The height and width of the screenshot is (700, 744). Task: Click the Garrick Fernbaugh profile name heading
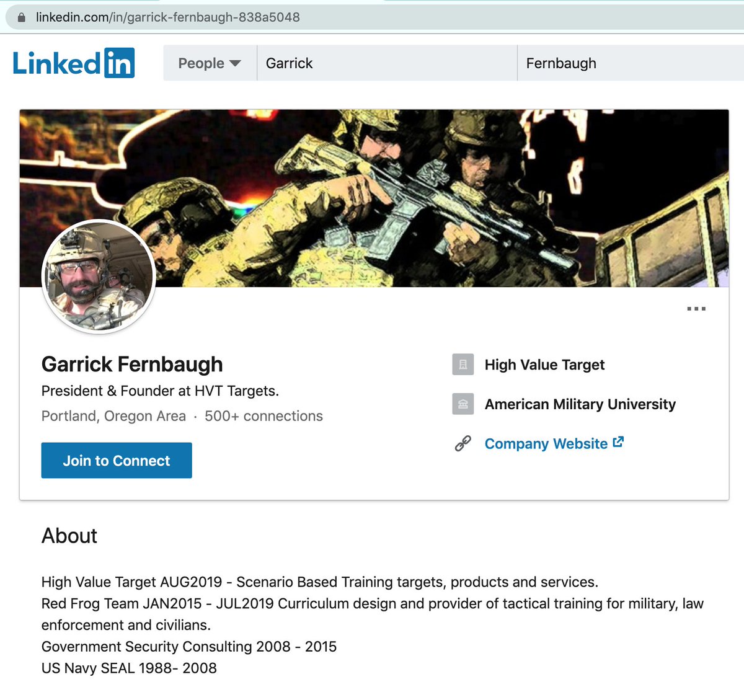[x=132, y=364]
